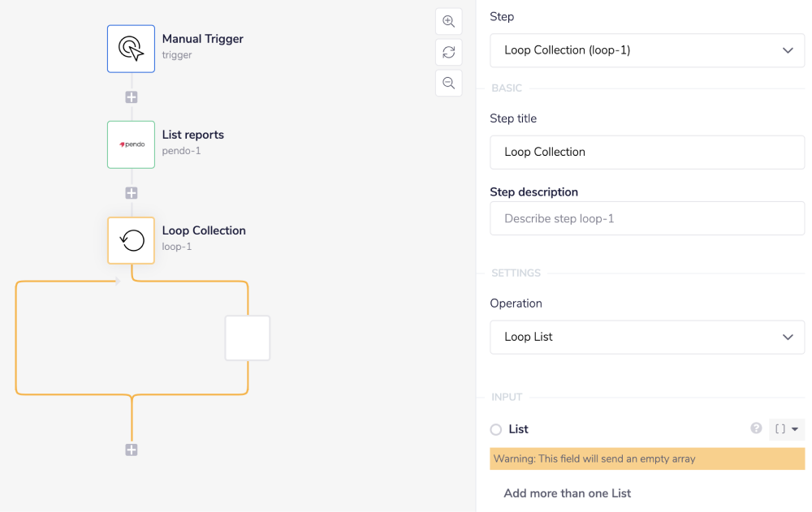Click Add more than one List
The width and height of the screenshot is (812, 512).
point(567,493)
